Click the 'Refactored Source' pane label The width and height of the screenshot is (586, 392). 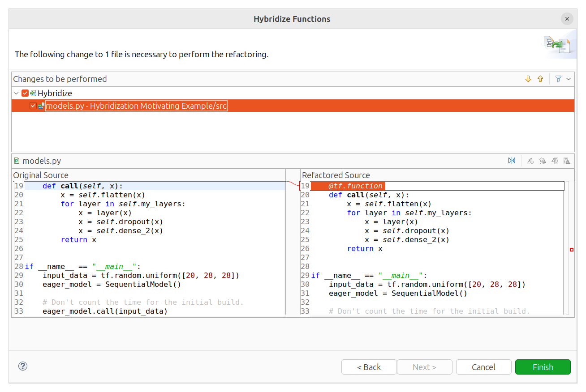336,175
